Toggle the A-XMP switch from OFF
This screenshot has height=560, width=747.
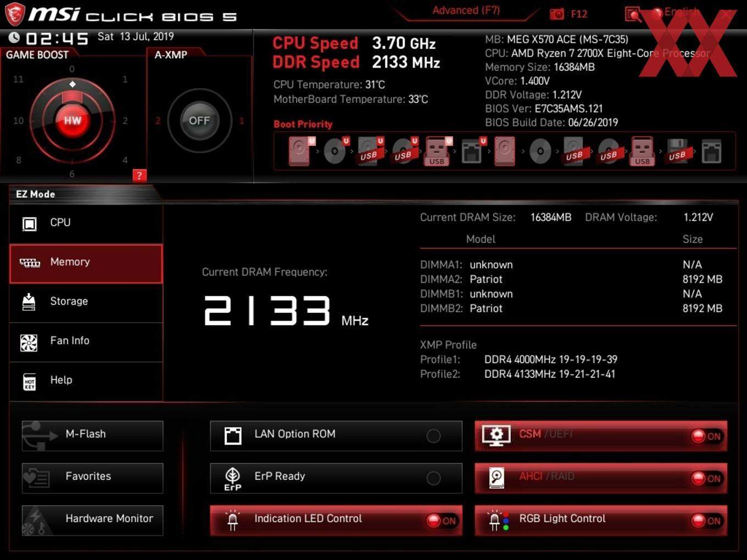pyautogui.click(x=200, y=120)
